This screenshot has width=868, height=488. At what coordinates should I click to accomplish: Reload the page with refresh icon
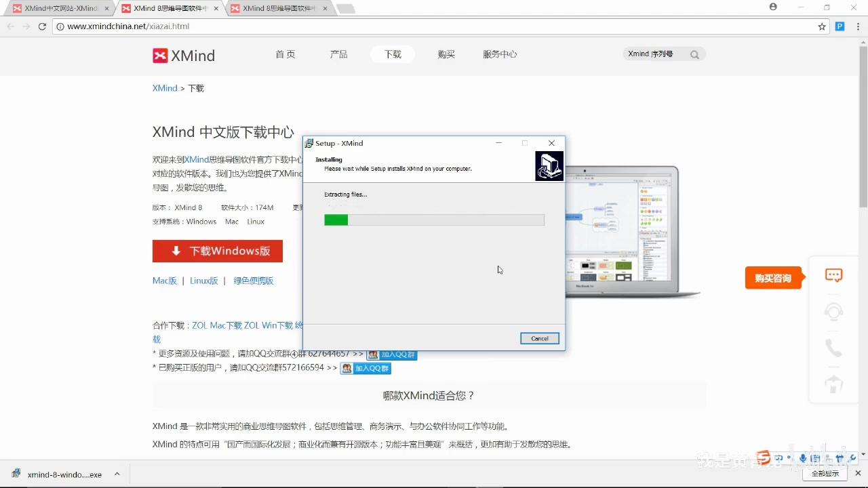click(42, 26)
